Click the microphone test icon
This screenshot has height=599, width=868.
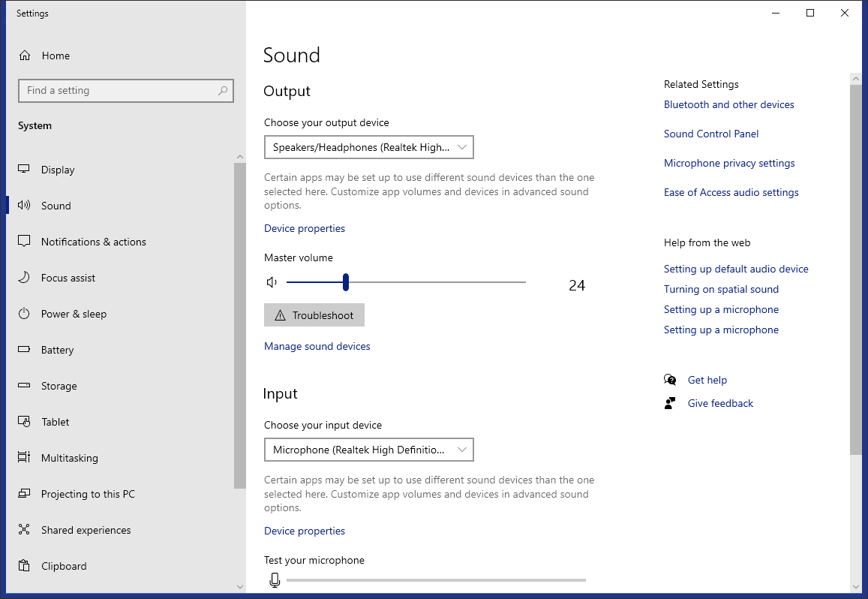coord(275,580)
